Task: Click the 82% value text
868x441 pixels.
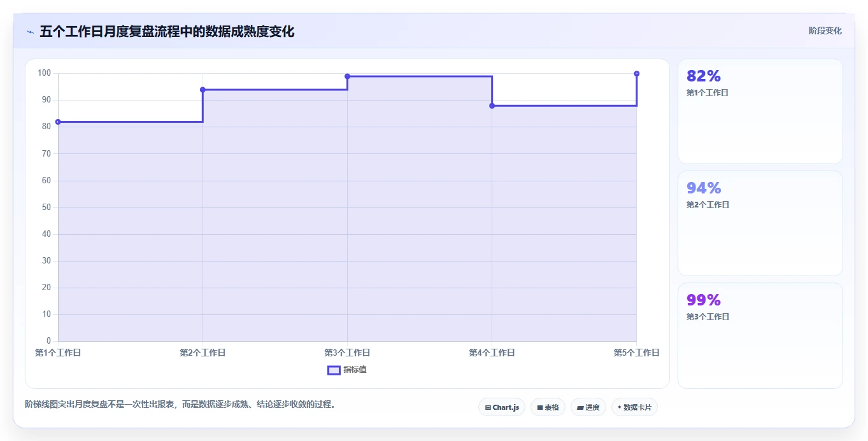Action: pyautogui.click(x=704, y=76)
